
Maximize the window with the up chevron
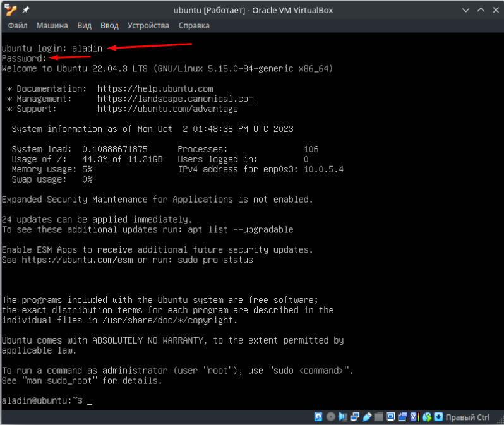tap(481, 10)
